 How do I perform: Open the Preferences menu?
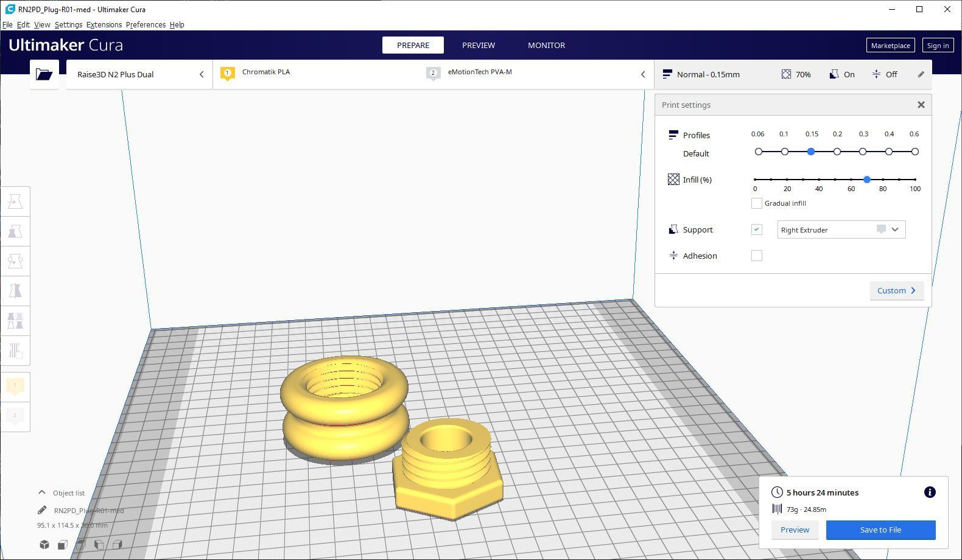coord(146,25)
